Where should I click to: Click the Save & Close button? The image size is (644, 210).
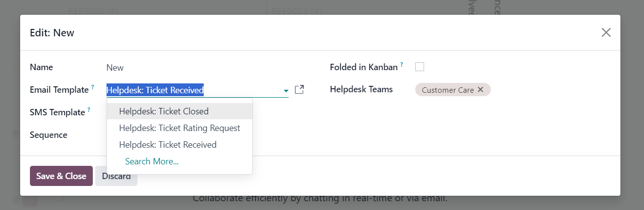pyautogui.click(x=61, y=176)
